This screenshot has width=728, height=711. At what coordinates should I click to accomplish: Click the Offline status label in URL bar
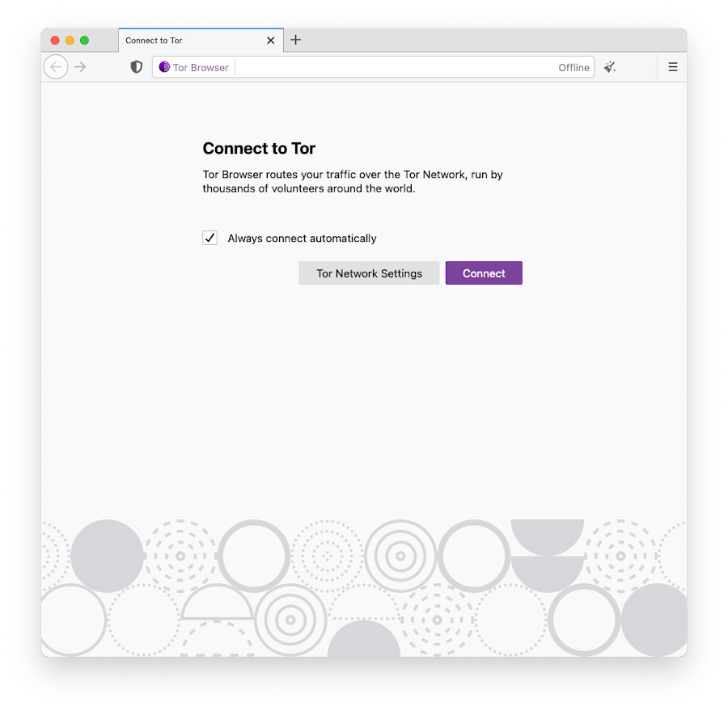coord(574,68)
